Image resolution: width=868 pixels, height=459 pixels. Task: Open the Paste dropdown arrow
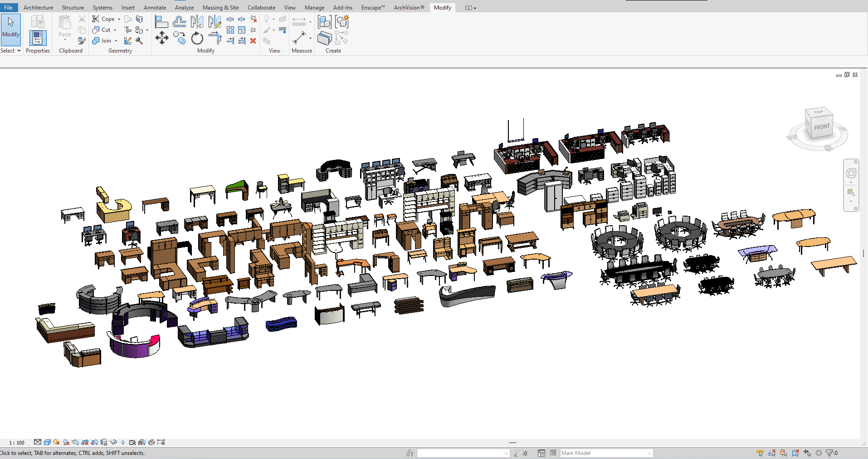(x=65, y=40)
